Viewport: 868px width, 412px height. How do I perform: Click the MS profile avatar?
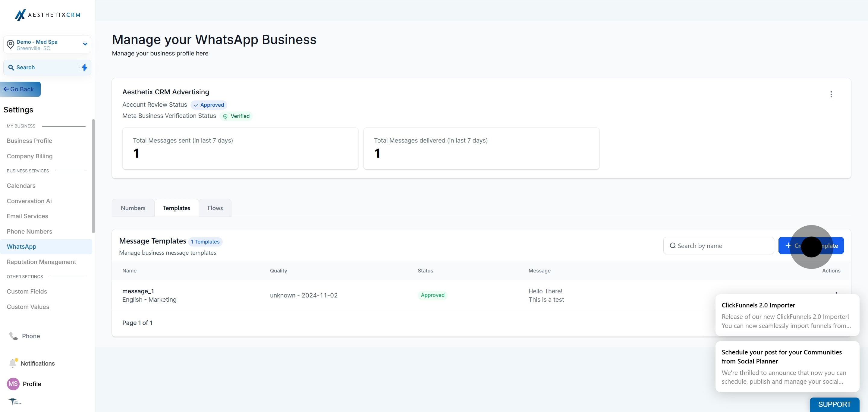(13, 384)
